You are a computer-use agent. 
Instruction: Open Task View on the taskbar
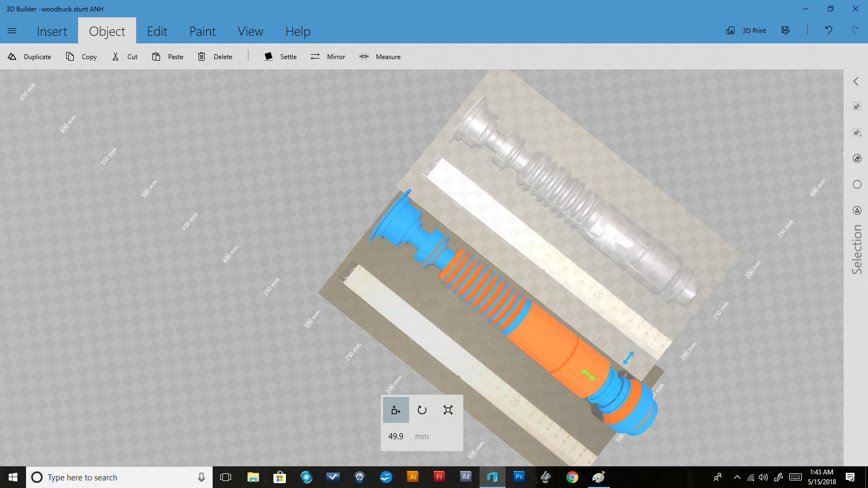[x=226, y=477]
